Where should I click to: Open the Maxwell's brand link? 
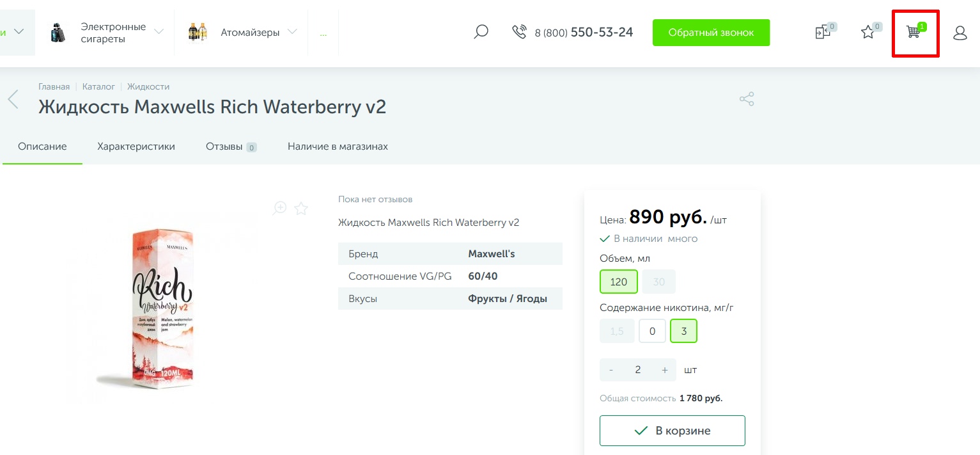(x=492, y=254)
